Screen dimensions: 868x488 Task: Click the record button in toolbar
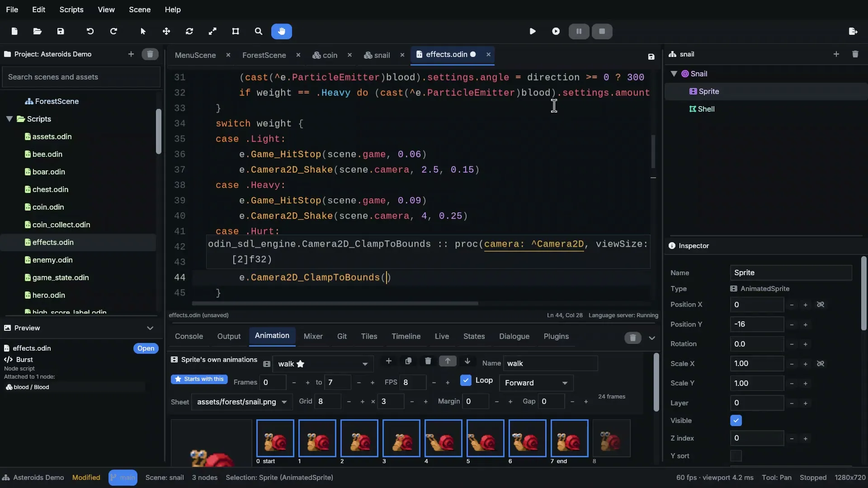pyautogui.click(x=556, y=31)
